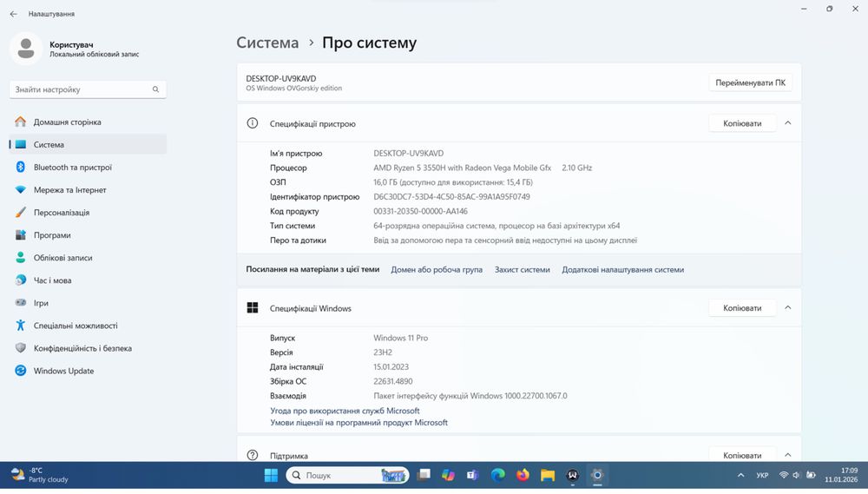Click in Знайти настройку search field

point(88,89)
